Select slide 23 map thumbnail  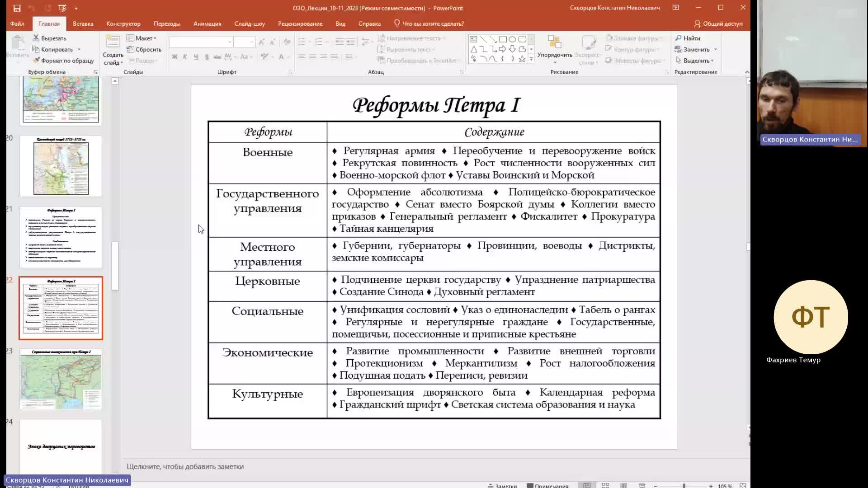click(61, 379)
